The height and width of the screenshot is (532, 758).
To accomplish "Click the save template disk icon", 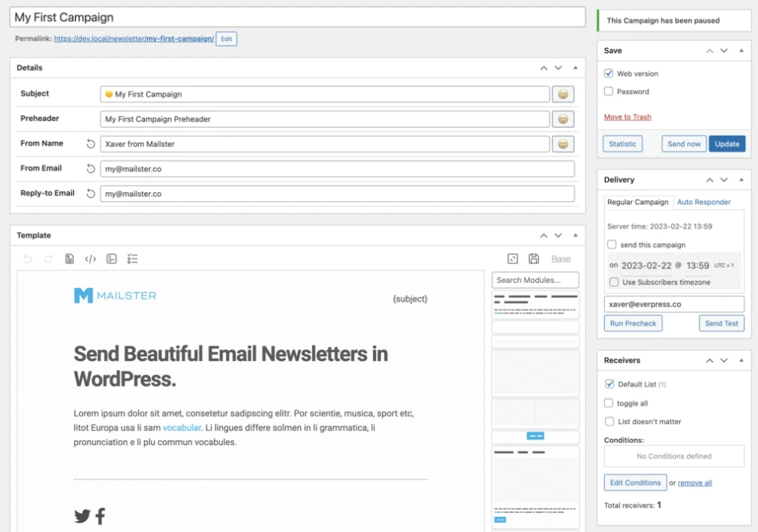I will point(534,259).
